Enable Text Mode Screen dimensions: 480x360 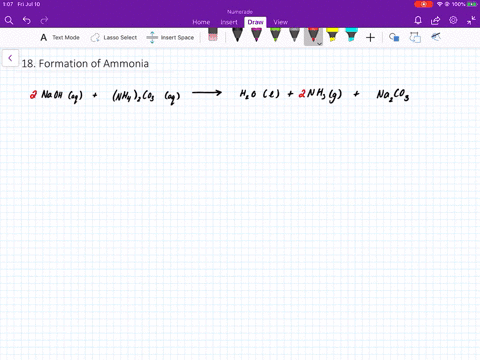pos(60,38)
